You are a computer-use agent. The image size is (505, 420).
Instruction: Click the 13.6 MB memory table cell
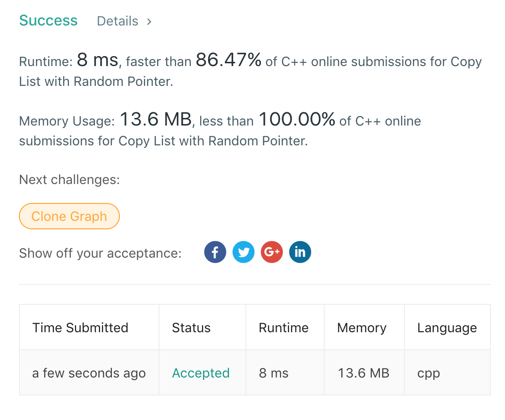click(363, 373)
